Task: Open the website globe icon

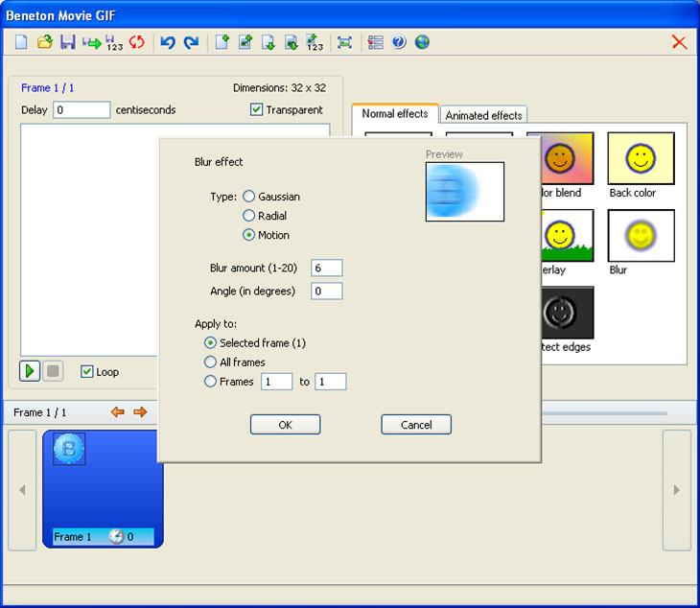Action: pyautogui.click(x=422, y=42)
